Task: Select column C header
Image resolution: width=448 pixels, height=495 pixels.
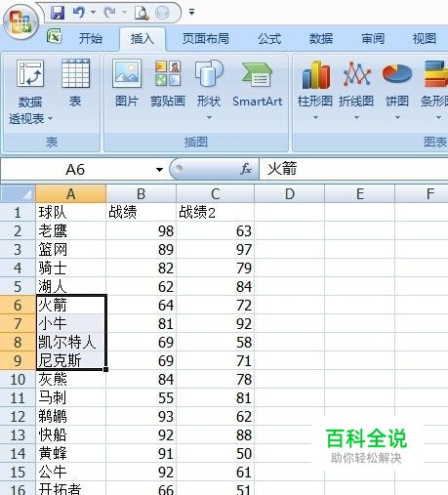Action: click(x=215, y=194)
